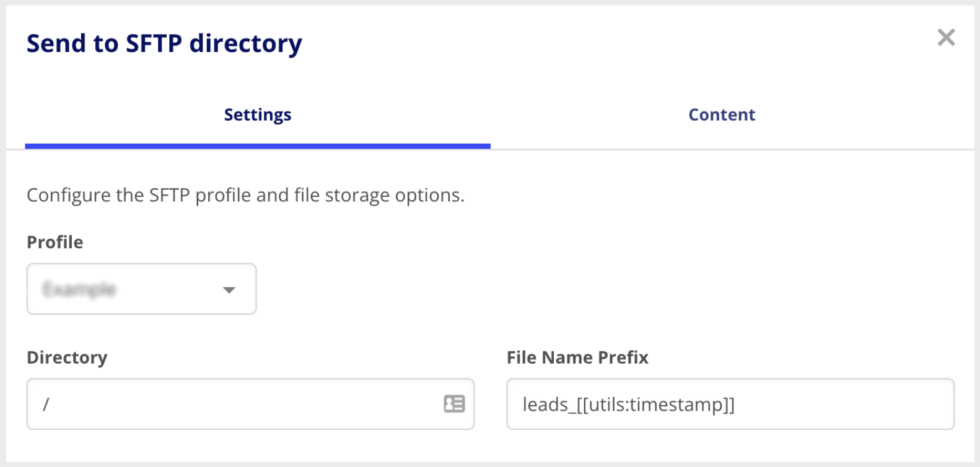Click the word timestamp in the prefix field
This screenshot has width=980, height=467.
coord(674,404)
